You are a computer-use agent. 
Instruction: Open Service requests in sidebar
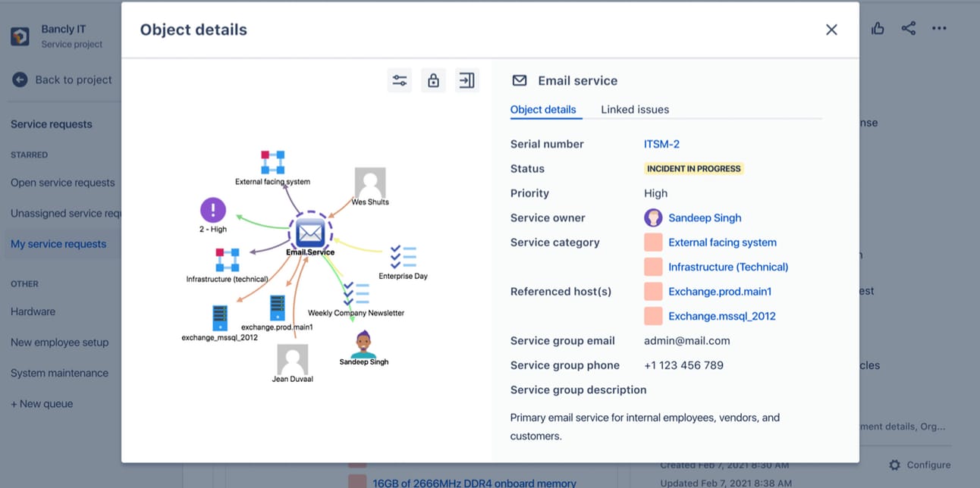coord(52,124)
